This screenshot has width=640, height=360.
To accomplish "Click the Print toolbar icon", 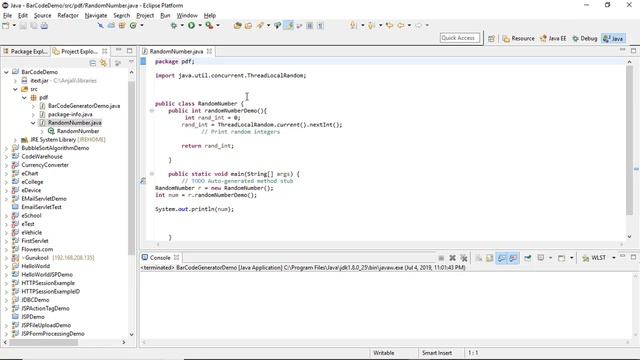I will point(44,26).
